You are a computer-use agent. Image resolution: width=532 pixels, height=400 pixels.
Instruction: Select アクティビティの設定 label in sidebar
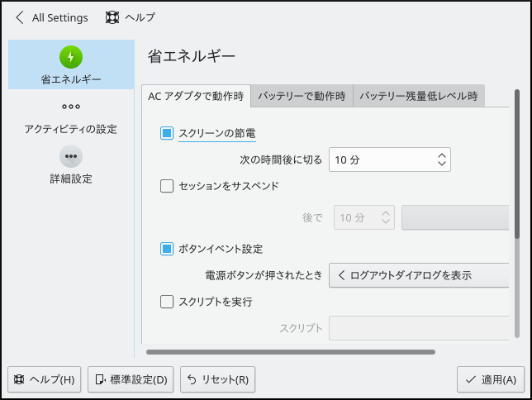tap(70, 129)
